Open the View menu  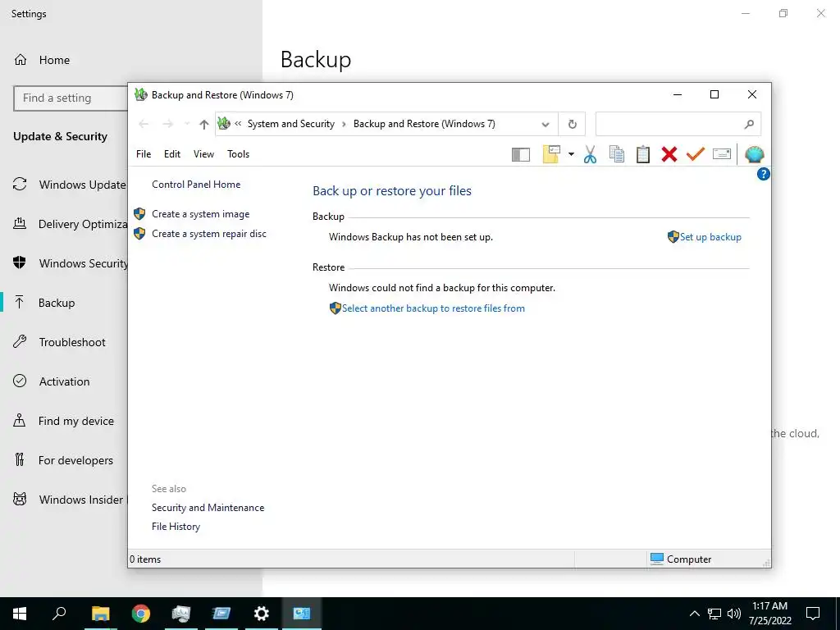[x=203, y=154]
